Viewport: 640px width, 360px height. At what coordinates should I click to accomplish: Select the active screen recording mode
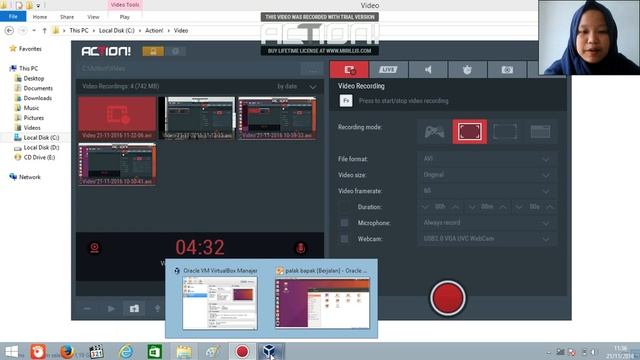469,132
